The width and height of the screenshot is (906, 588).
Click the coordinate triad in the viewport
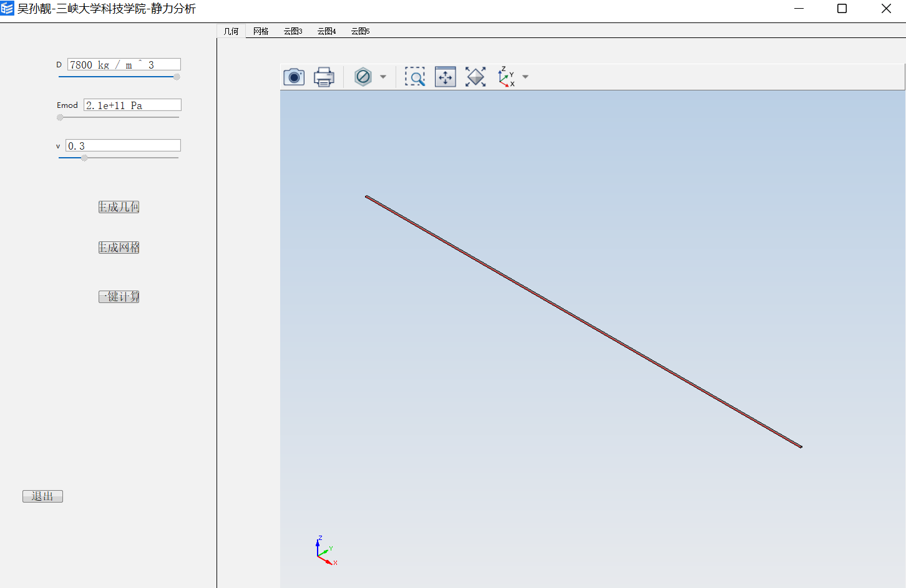(x=326, y=551)
